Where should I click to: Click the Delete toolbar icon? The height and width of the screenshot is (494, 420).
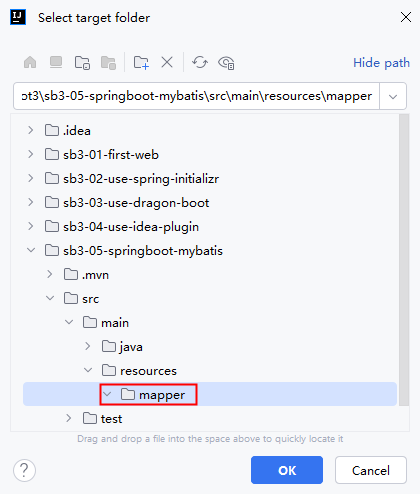pyautogui.click(x=167, y=62)
